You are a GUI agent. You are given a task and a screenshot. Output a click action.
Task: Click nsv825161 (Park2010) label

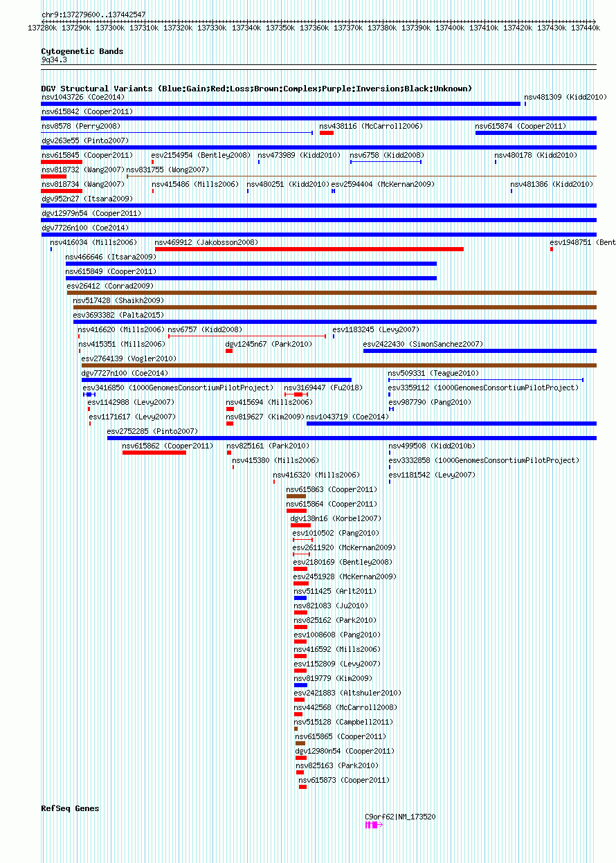click(x=268, y=446)
